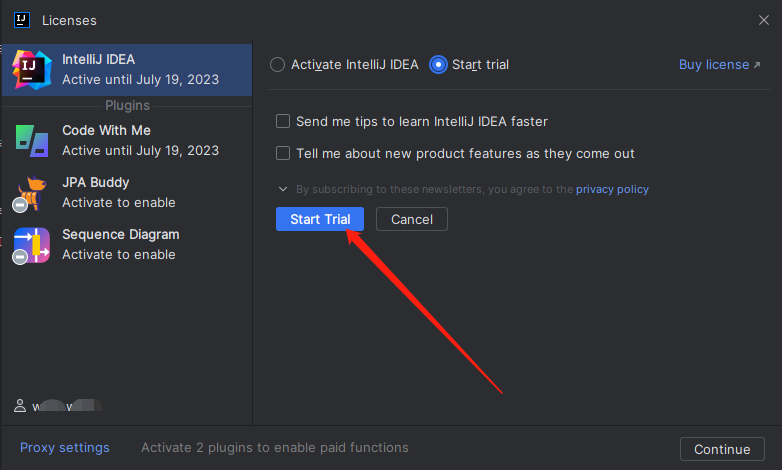Click the Continue button

[722, 449]
